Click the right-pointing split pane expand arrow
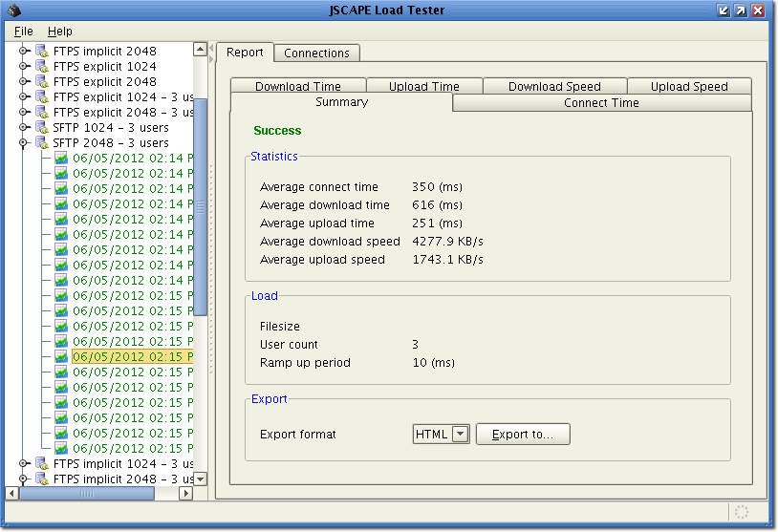This screenshot has width=778, height=532. pyautogui.click(x=211, y=59)
